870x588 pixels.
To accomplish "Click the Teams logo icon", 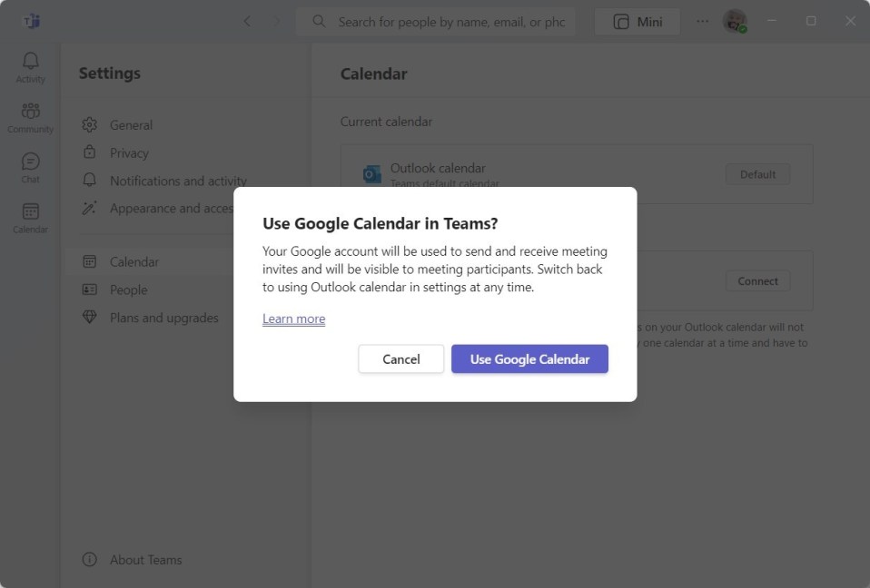I will [32, 21].
